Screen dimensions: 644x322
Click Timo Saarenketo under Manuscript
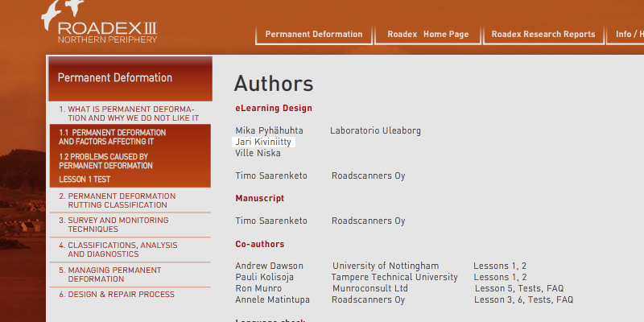tap(271, 221)
